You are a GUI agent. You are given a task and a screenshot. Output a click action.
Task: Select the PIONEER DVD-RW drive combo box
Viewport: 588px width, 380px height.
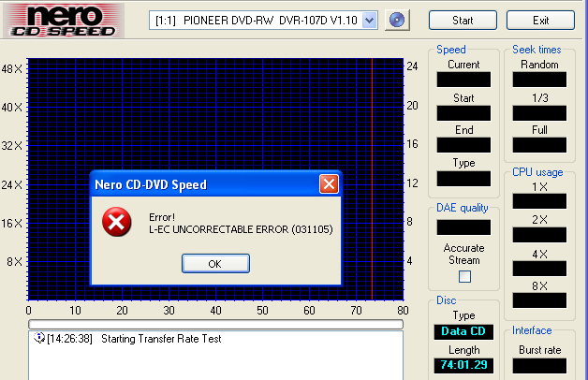[x=263, y=21]
